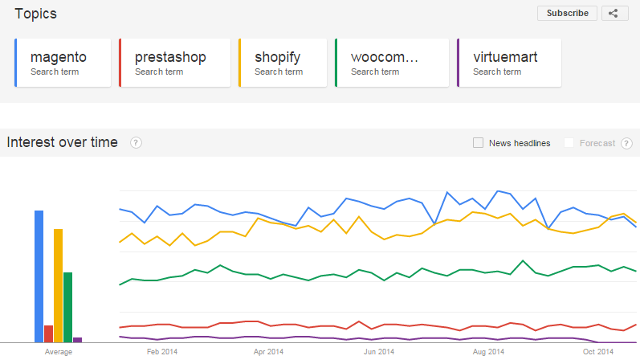Click the Oct 2014 axis label
Image resolution: width=640 pixels, height=364 pixels.
598,352
